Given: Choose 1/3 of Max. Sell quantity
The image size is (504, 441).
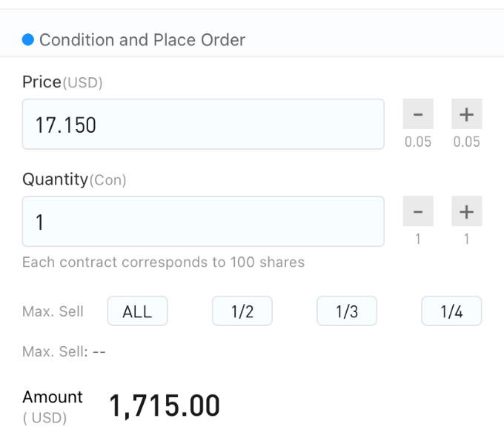Looking at the screenshot, I should [347, 311].
